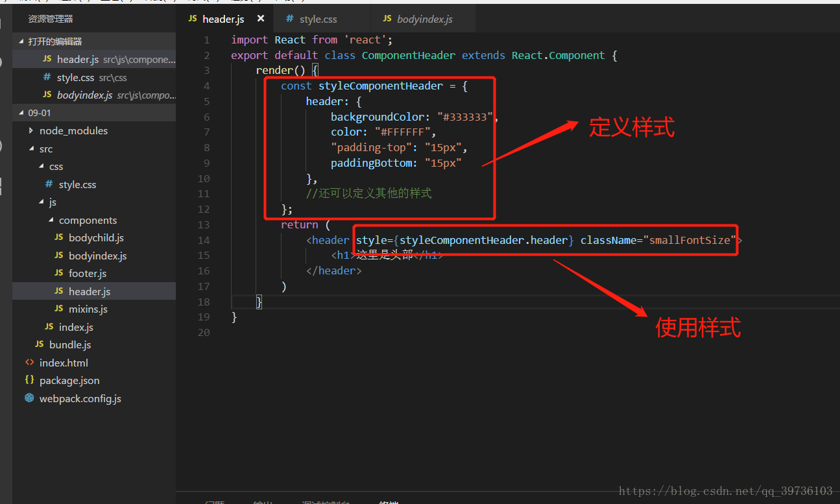Collapse the 打开的编辑器 section
The height and width of the screenshot is (504, 840).
[94, 42]
